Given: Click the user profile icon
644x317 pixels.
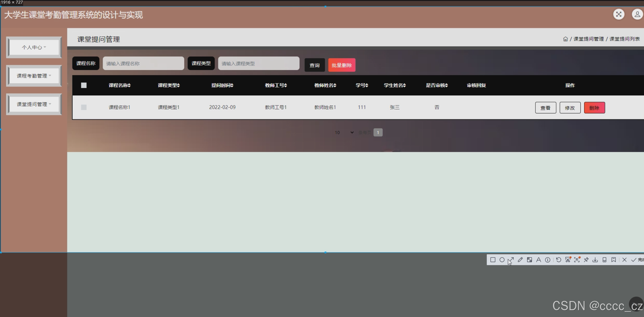Looking at the screenshot, I should click(x=637, y=14).
